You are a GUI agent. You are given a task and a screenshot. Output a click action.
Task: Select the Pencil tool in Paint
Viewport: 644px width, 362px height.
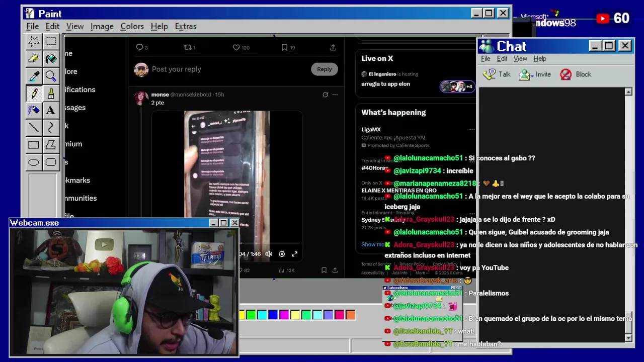tap(34, 93)
